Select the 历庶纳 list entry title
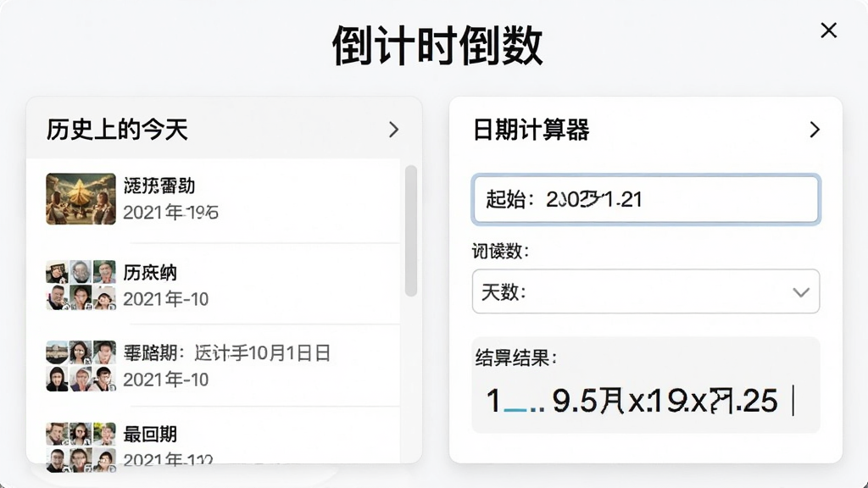Screen dimensions: 868x488 tap(150, 273)
